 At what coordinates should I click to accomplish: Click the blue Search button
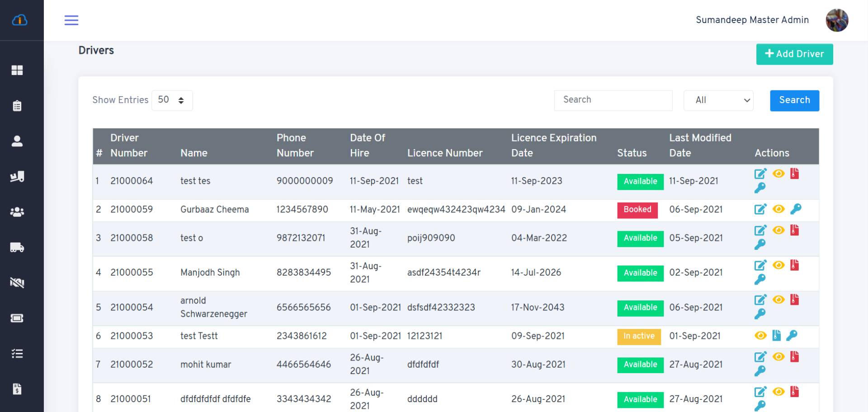tap(794, 100)
